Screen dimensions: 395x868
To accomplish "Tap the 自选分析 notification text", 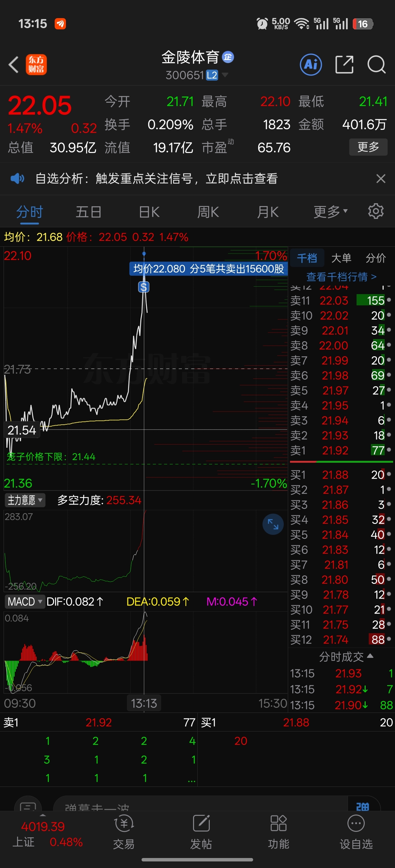I will (157, 178).
